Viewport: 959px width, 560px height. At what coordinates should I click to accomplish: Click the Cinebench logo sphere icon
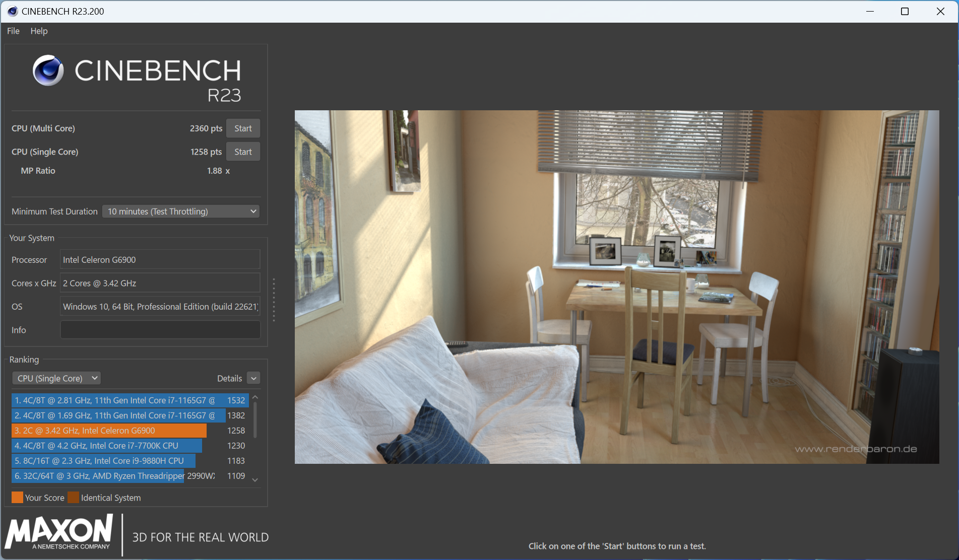[48, 71]
